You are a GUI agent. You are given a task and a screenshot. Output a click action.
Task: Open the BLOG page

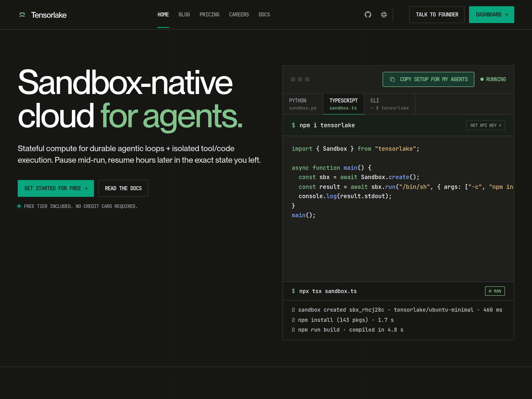pos(184,15)
